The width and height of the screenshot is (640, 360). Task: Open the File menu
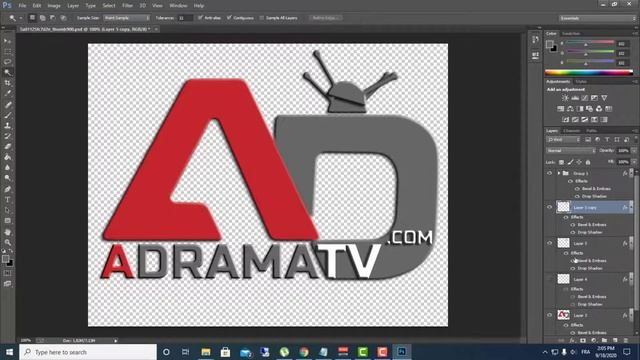point(22,6)
